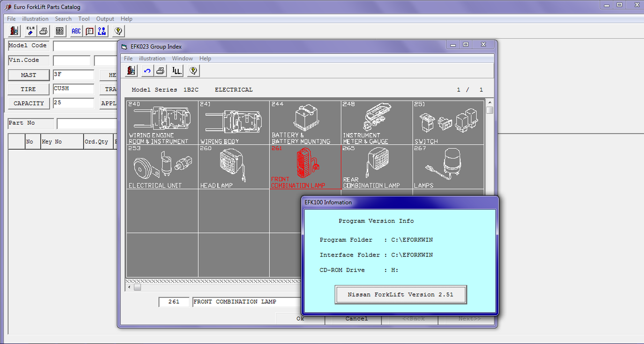The height and width of the screenshot is (344, 644).
Task: Open the Help menu in Group Index window
Action: click(205, 58)
